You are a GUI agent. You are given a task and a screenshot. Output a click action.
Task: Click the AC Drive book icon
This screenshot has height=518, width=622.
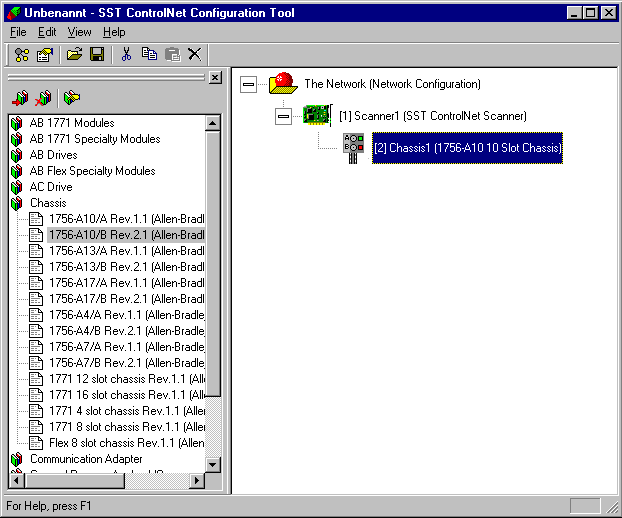17,187
